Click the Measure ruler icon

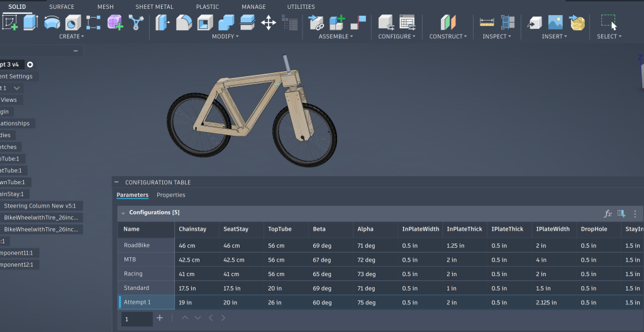487,23
